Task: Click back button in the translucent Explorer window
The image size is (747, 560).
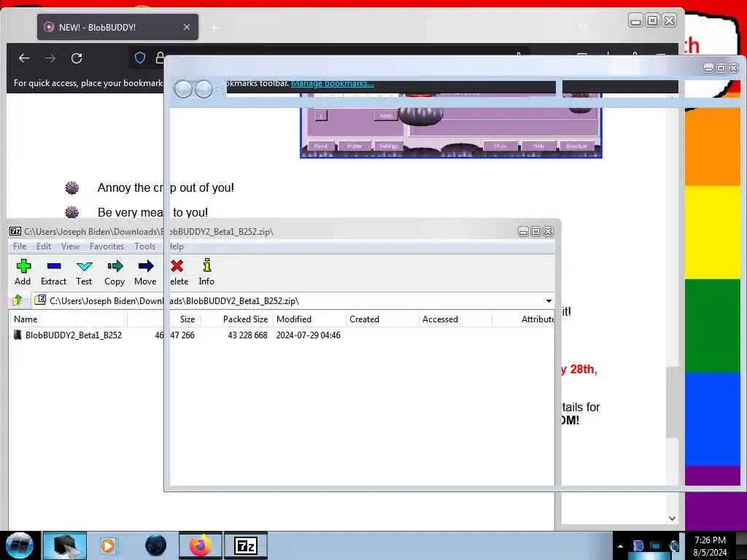Action: pos(183,89)
